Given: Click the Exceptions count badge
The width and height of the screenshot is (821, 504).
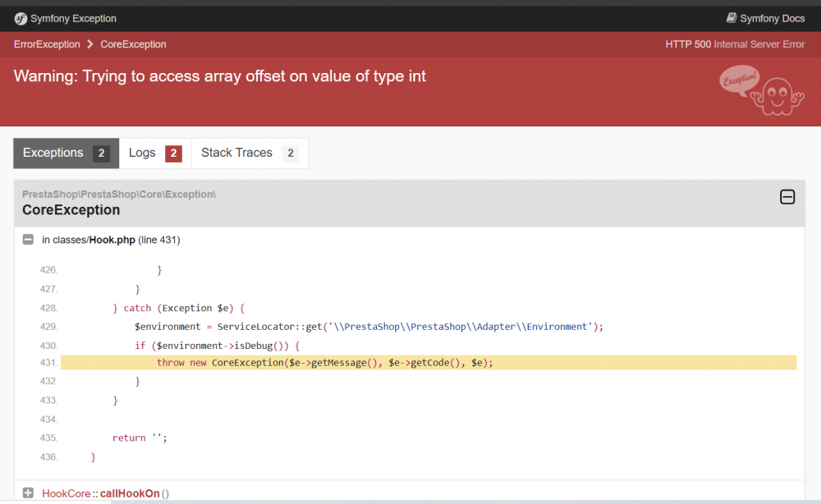Looking at the screenshot, I should (x=101, y=153).
